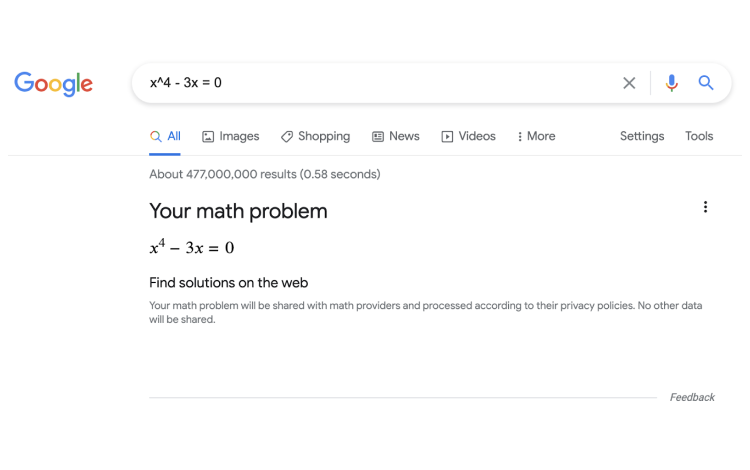The image size is (750, 470).
Task: Click the Google logo
Action: (x=53, y=84)
